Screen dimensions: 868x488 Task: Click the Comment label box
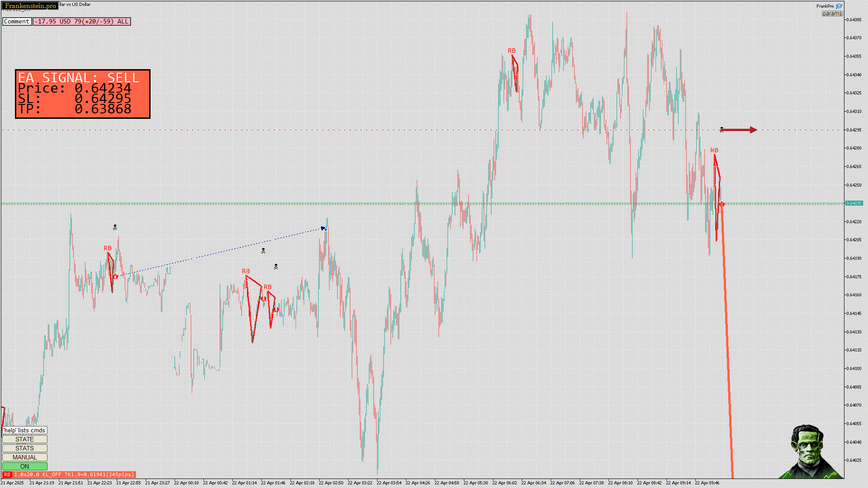[x=17, y=21]
